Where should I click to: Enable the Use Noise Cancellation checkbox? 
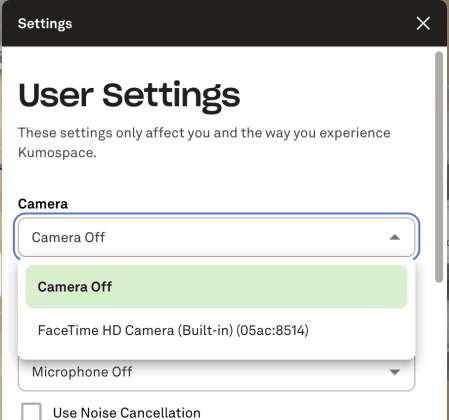pos(31,412)
